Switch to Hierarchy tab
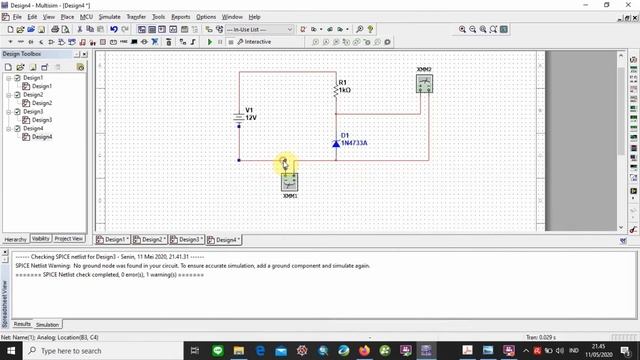The image size is (640, 360). pyautogui.click(x=16, y=239)
